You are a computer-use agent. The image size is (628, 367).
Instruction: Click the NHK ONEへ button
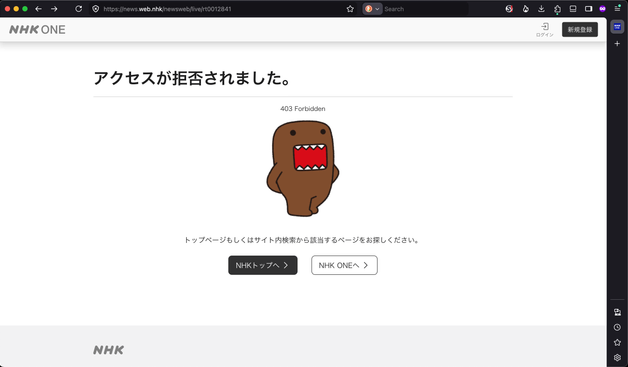click(344, 265)
